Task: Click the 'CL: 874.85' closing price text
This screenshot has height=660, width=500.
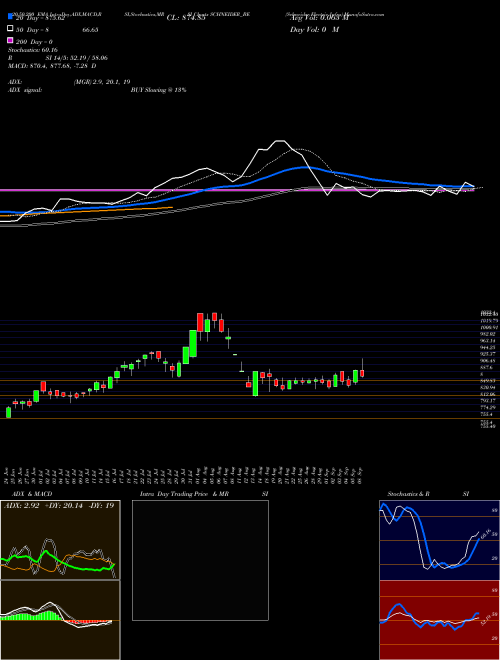Action: pyautogui.click(x=186, y=18)
